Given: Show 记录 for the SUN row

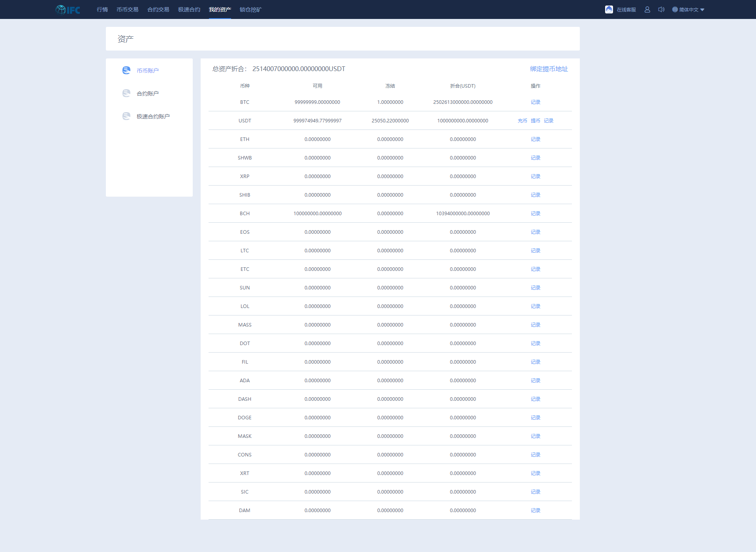Looking at the screenshot, I should point(536,287).
